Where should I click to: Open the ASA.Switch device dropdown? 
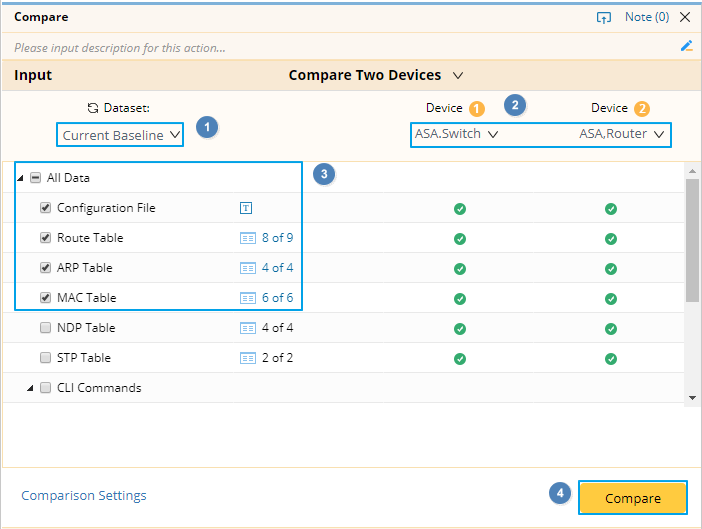click(x=457, y=134)
